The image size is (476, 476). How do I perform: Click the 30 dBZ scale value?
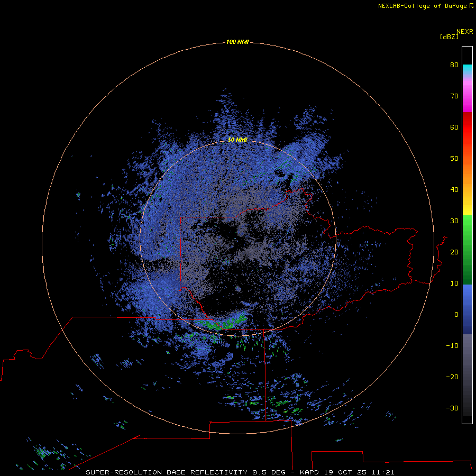(x=454, y=221)
